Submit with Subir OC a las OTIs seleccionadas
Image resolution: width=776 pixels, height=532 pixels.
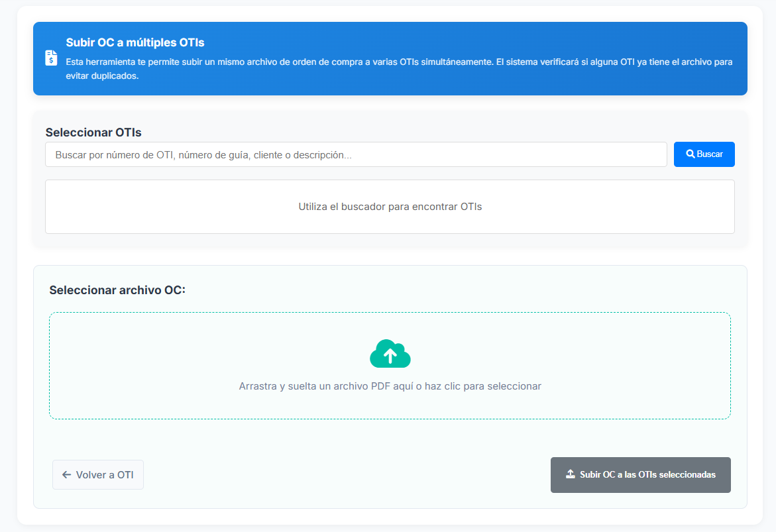(640, 475)
